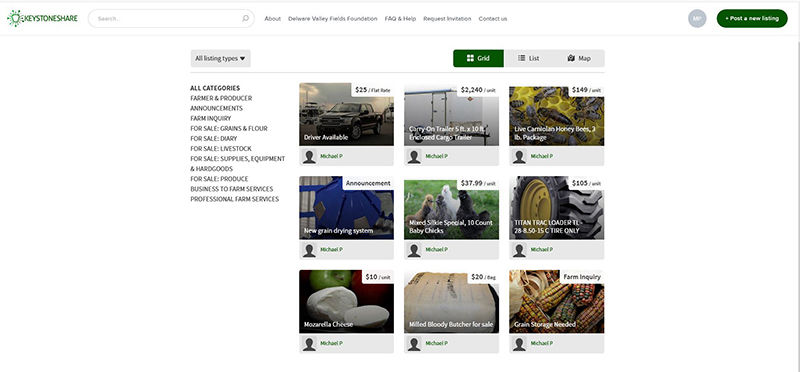Image resolution: width=800 pixels, height=372 pixels.
Task: Click the KeystoneShare logo
Action: [x=42, y=18]
